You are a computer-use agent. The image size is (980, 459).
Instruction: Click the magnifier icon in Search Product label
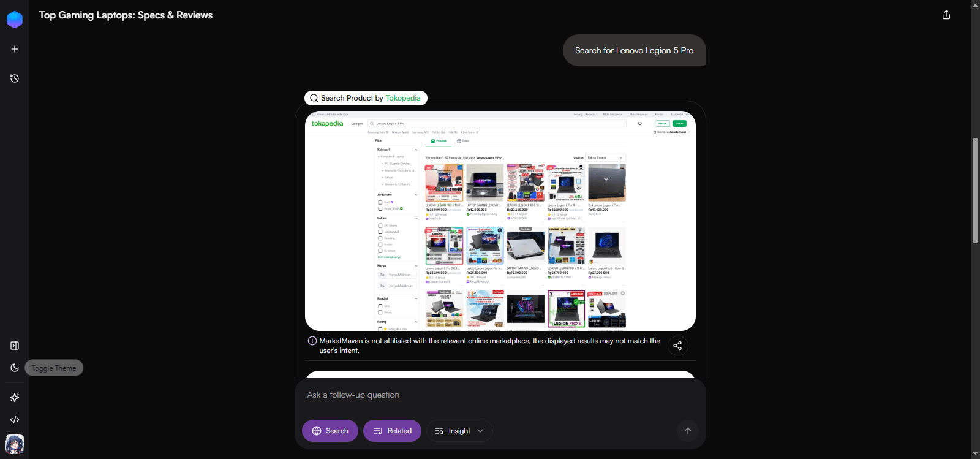(314, 98)
